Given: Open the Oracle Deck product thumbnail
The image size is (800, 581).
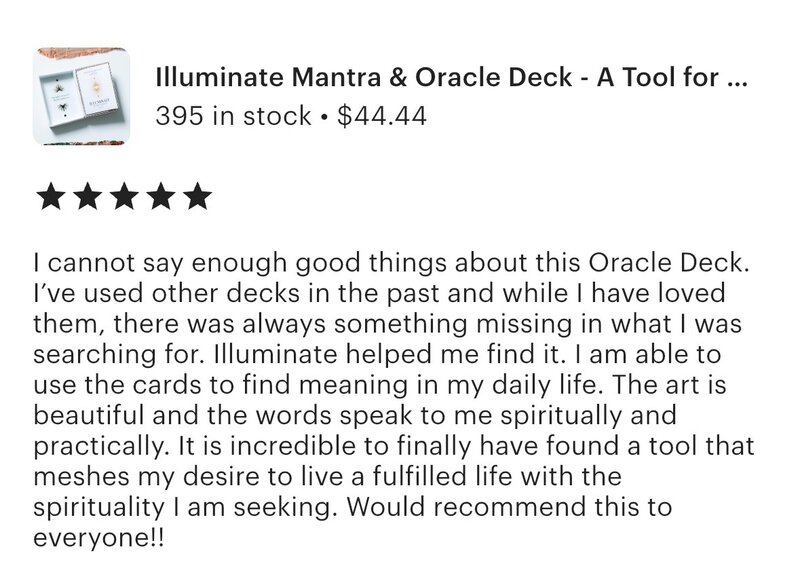Looking at the screenshot, I should [x=82, y=96].
